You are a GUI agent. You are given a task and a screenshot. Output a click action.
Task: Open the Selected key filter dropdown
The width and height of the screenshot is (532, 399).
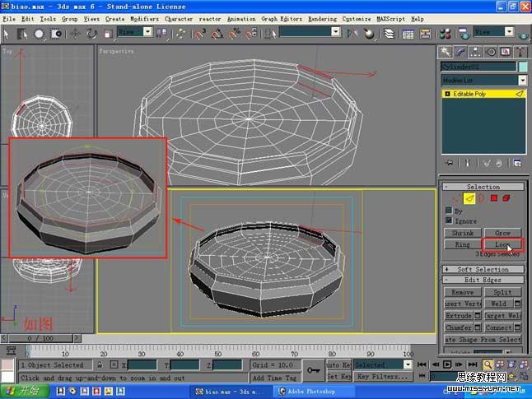[408, 364]
